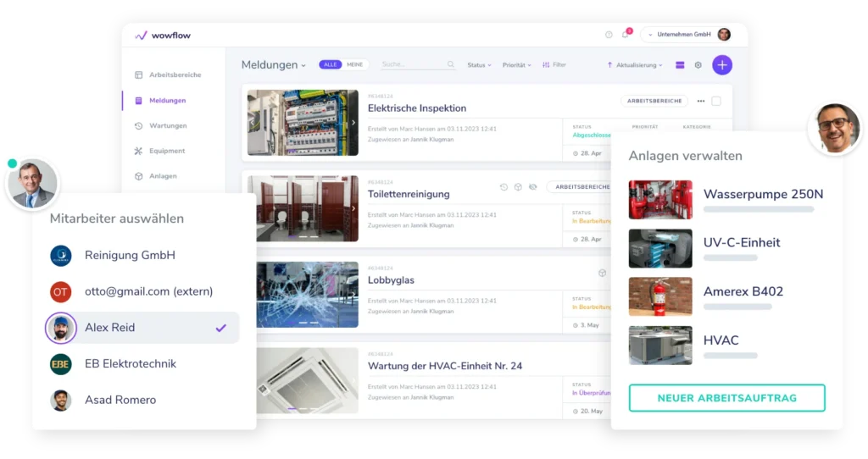This screenshot has width=868, height=459.
Task: Open the notifications bell
Action: (x=625, y=34)
